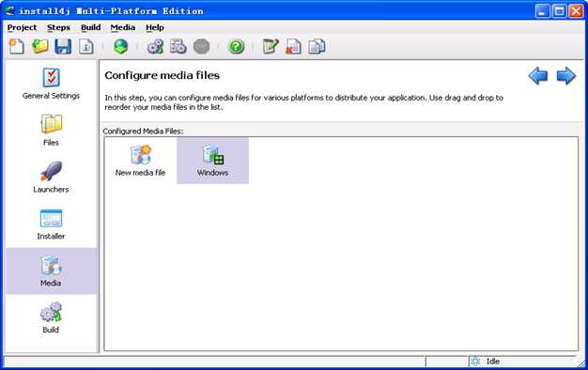The height and width of the screenshot is (370, 588).
Task: Minimize the install4j window
Action: (x=542, y=11)
